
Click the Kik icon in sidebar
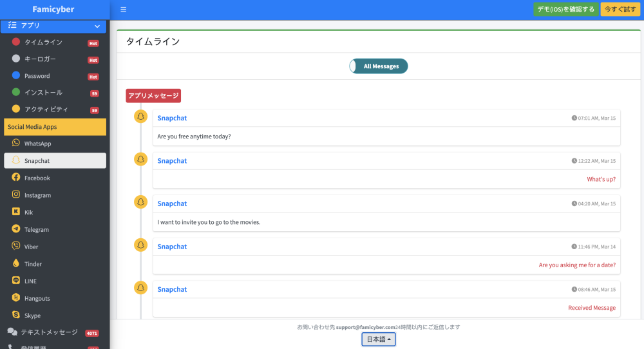[x=16, y=211]
